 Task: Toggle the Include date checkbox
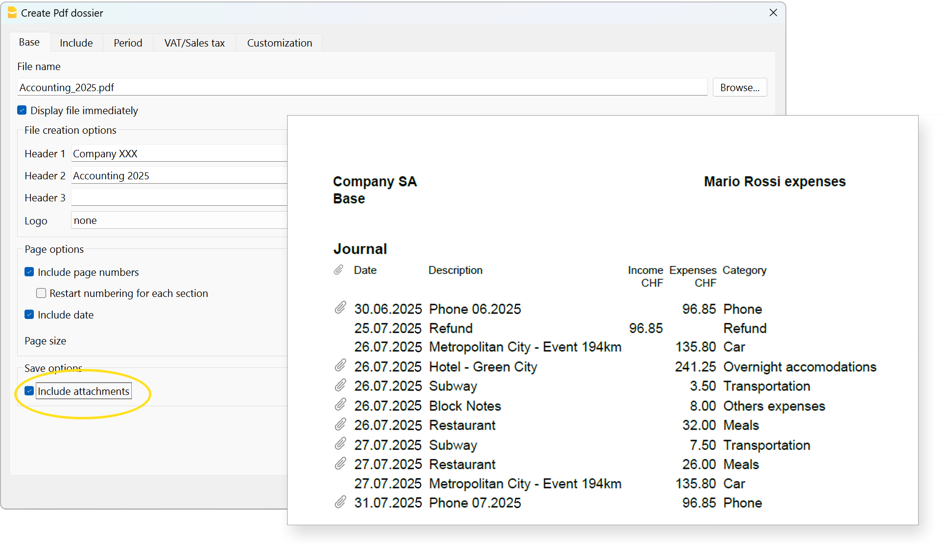point(29,315)
